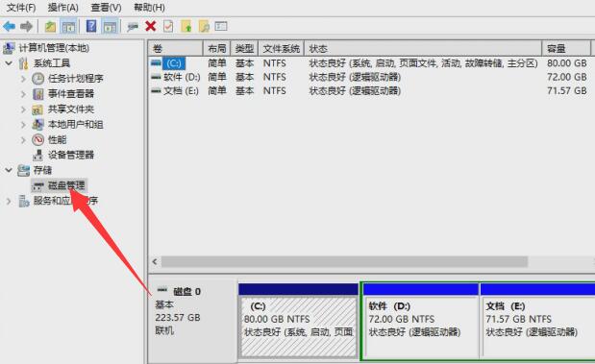
Task: Click the folder with magnifier icon
Action: tap(204, 26)
